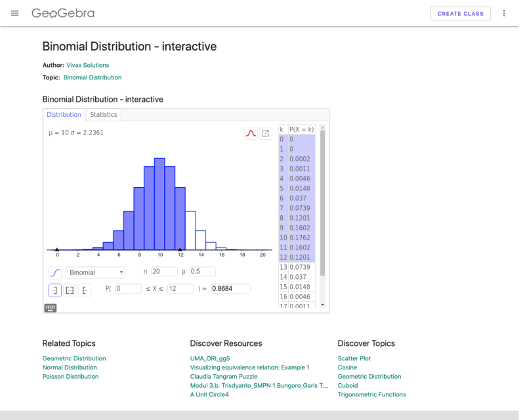The height and width of the screenshot is (420, 525).
Task: Click the blue cumulative curve icon
Action: coord(54,272)
